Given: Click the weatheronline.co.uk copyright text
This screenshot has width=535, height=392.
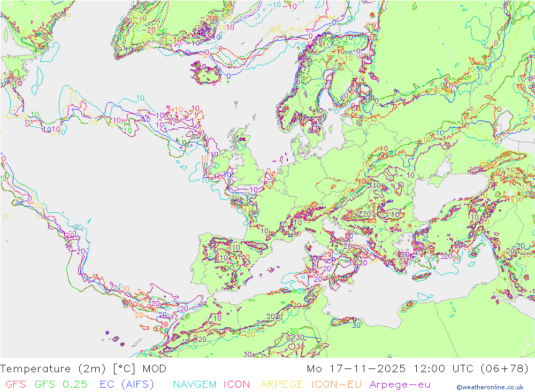Looking at the screenshot, I should pos(490,387).
